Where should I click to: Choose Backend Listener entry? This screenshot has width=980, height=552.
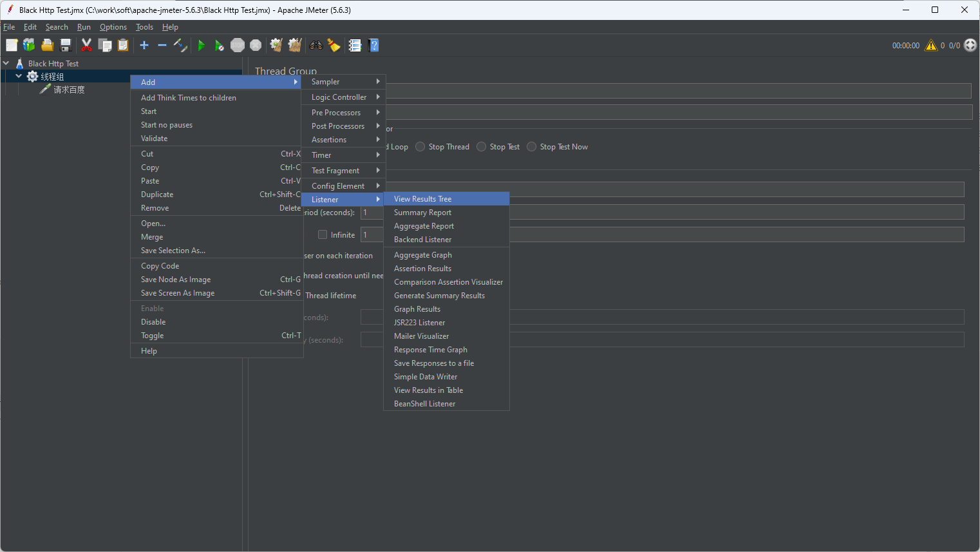coord(446,240)
